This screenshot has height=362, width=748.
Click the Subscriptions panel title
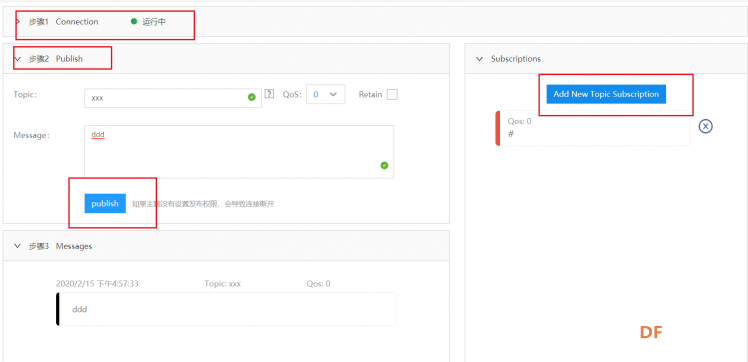click(516, 59)
